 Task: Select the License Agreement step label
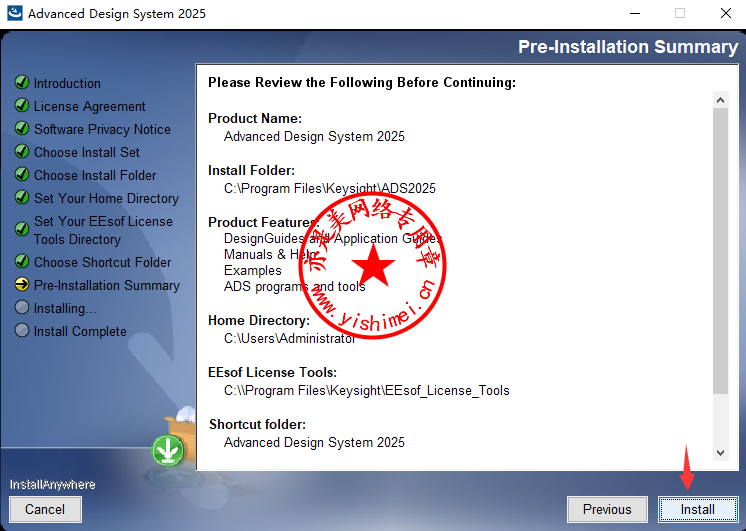pyautogui.click(x=89, y=106)
